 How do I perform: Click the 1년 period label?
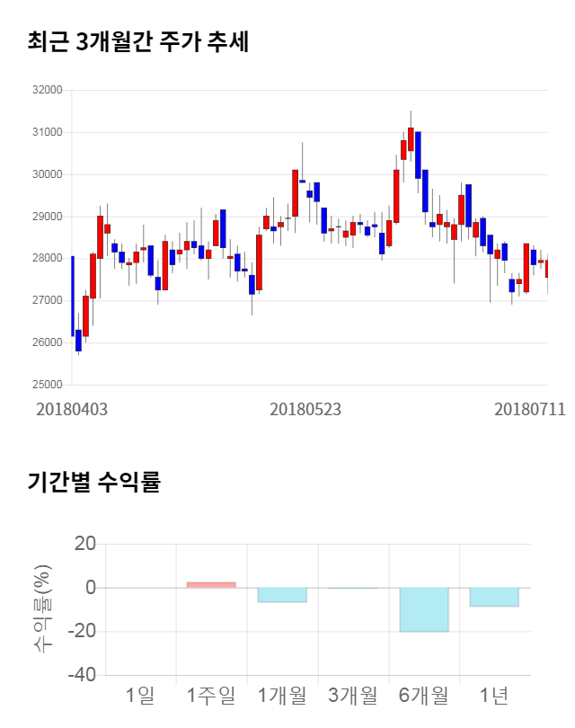point(494,695)
